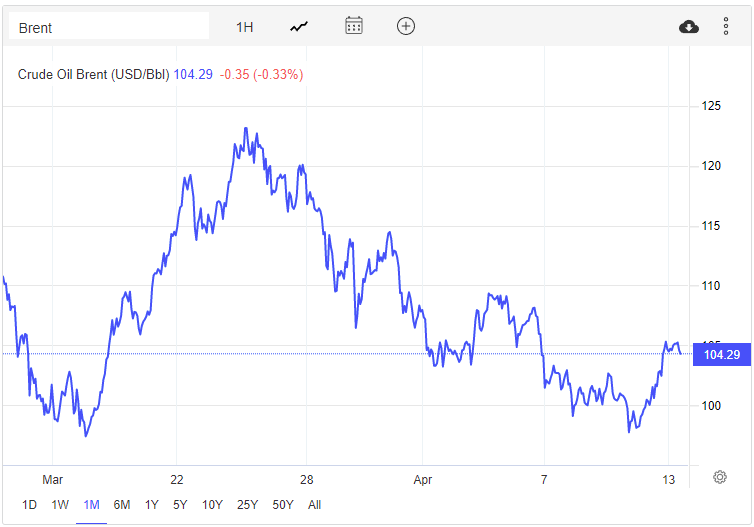This screenshot has height=527, width=754.
Task: Show All available history
Action: point(314,505)
